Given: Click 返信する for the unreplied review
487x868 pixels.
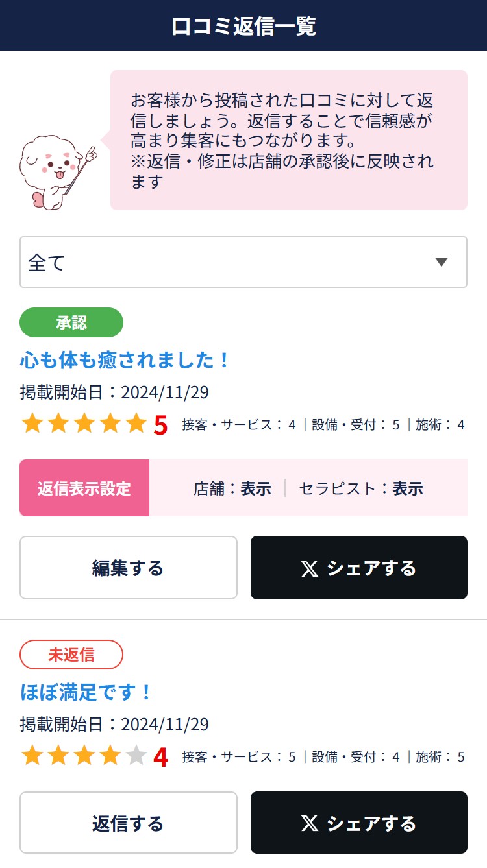Looking at the screenshot, I should tap(129, 823).
